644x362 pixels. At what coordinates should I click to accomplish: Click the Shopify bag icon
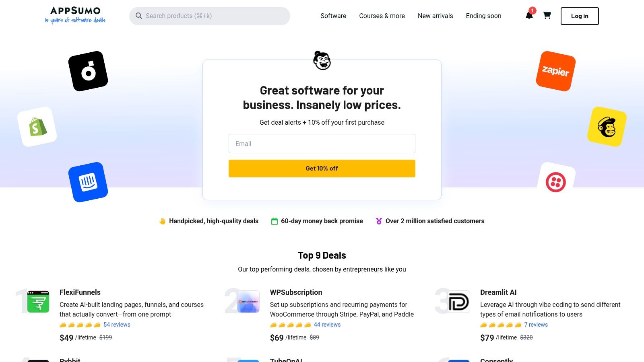pos(37,125)
